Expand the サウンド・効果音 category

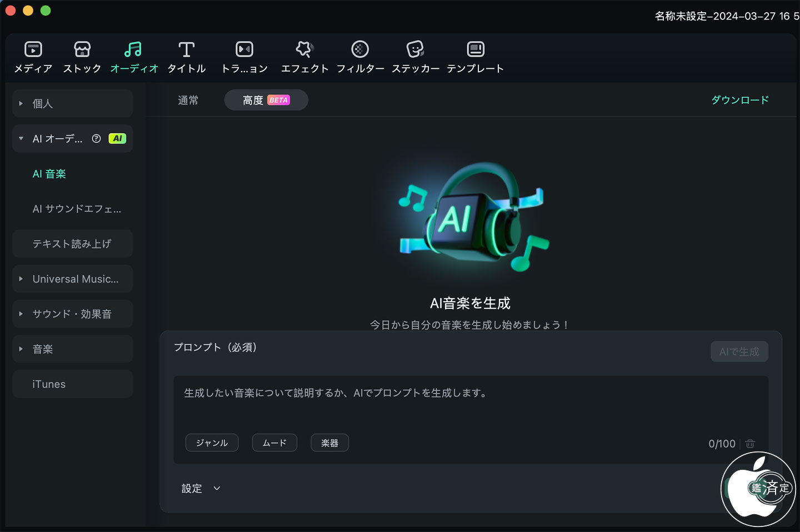tap(73, 314)
